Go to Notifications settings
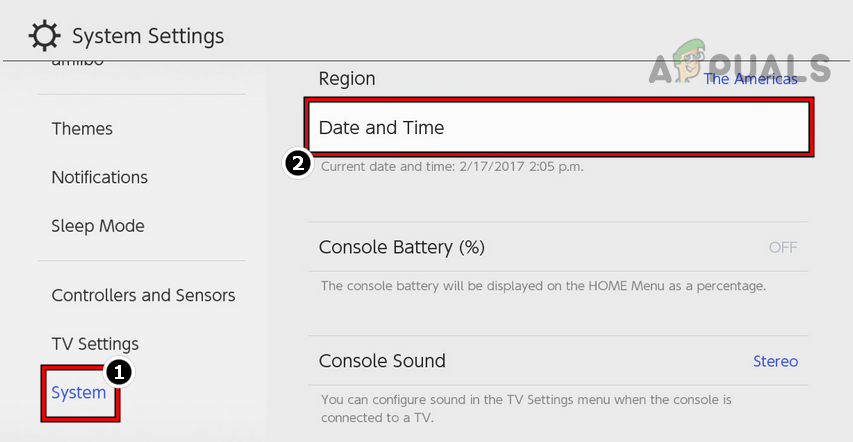Image resolution: width=853 pixels, height=442 pixels. pos(100,177)
